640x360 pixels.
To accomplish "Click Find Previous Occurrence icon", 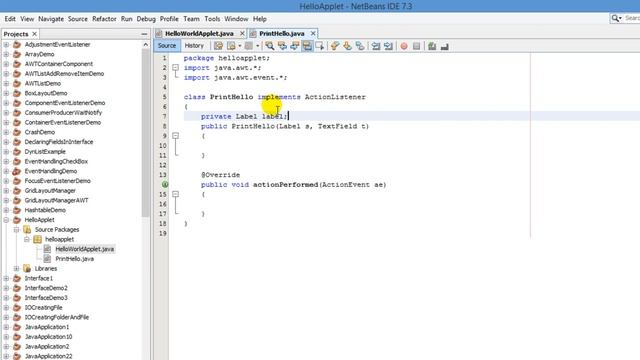I will pos(282,46).
